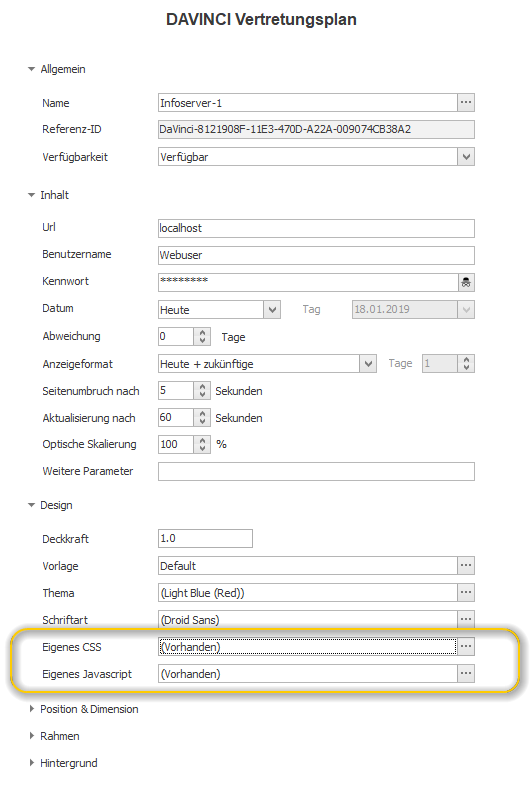This screenshot has height=787, width=530.
Task: Decrease Aktualisierung nach seconds
Action: 202,422
